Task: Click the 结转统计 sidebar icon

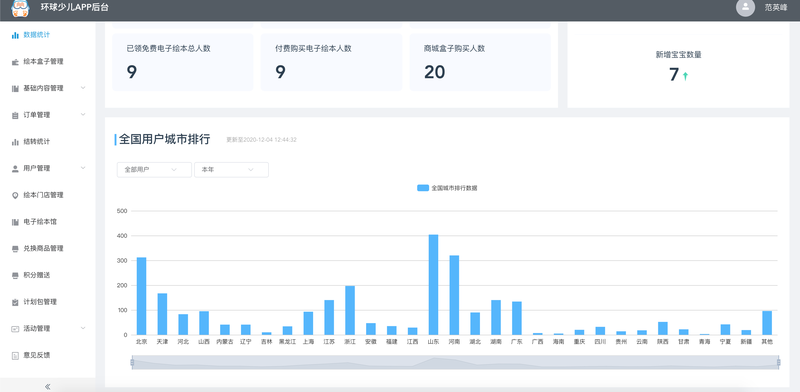Action: (x=15, y=142)
